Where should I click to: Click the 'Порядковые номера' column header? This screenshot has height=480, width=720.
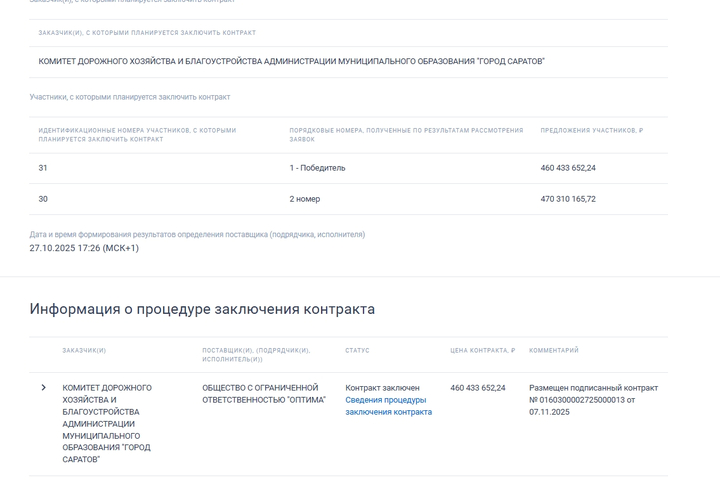click(x=406, y=135)
